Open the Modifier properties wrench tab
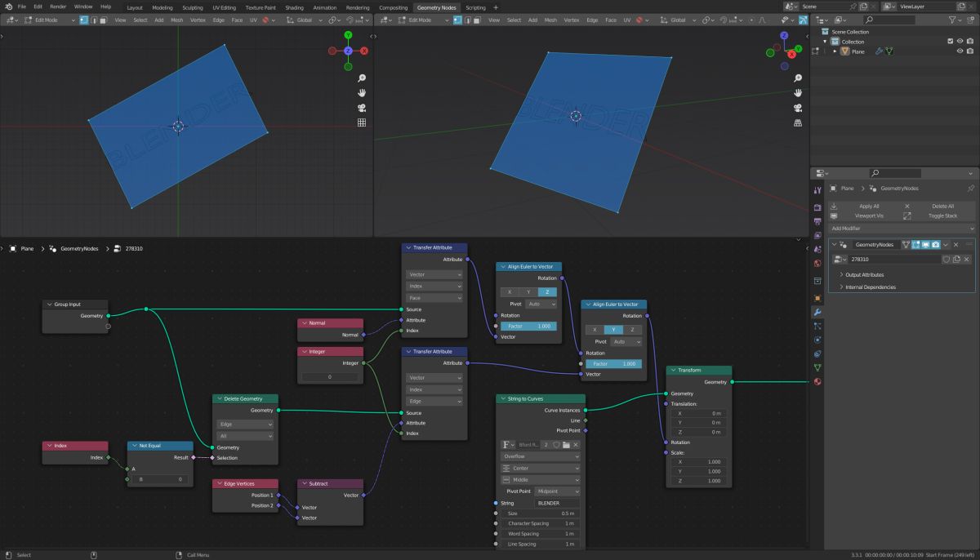 tap(817, 313)
